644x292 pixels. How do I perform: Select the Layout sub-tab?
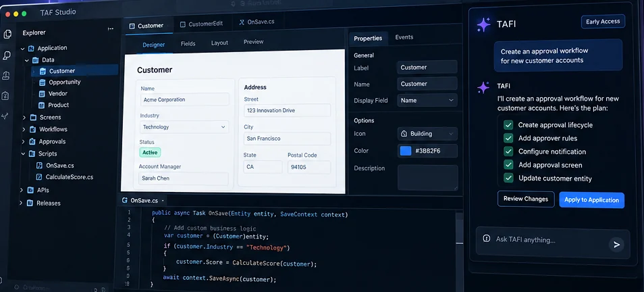219,43
